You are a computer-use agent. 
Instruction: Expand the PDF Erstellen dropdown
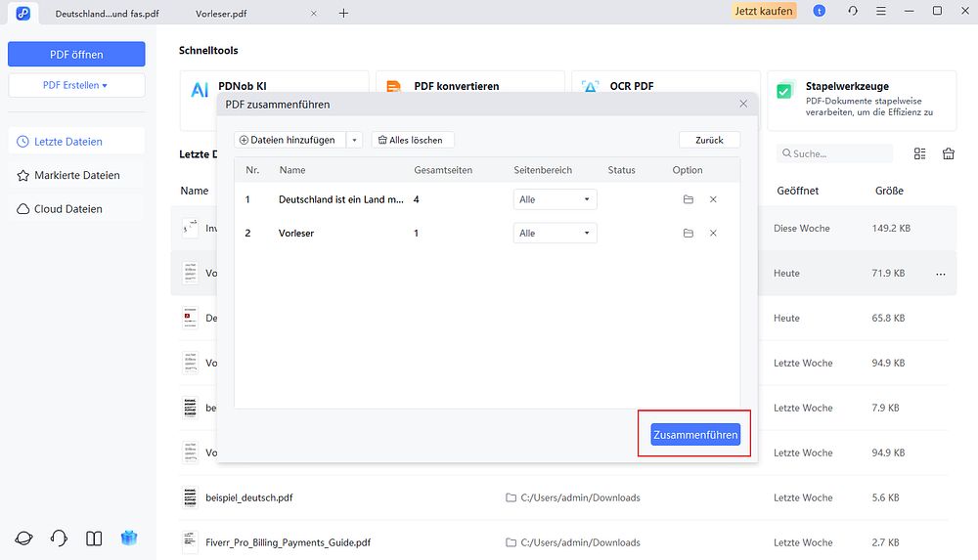tap(76, 85)
